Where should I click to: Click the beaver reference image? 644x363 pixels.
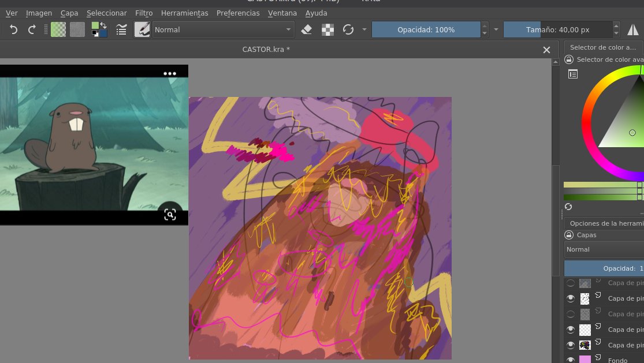tap(94, 144)
